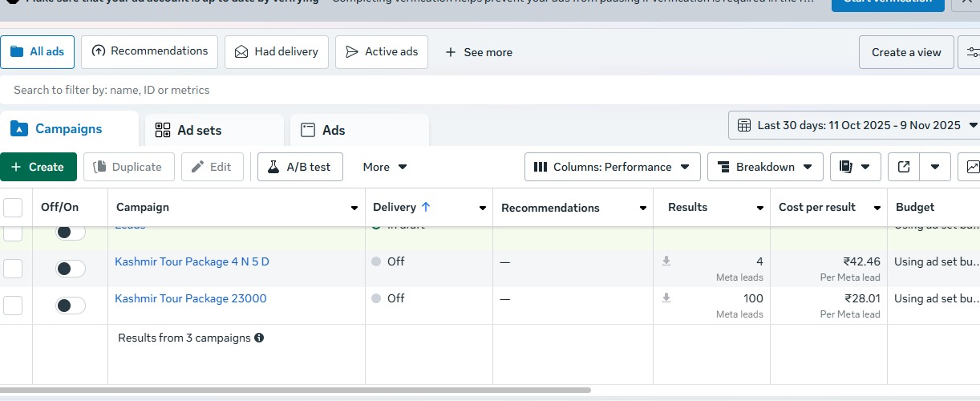Click download icon in Kashmir Tour Package 23000 results
Screen dimensions: 980x401
point(666,298)
